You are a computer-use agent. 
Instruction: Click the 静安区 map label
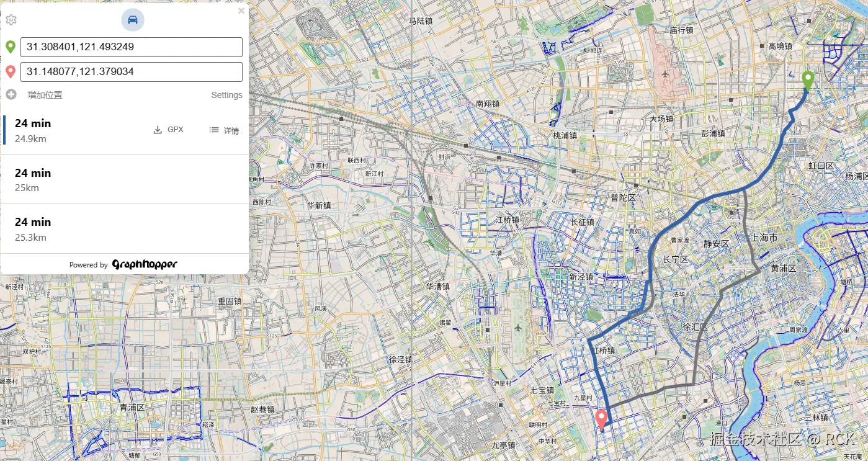pyautogui.click(x=716, y=244)
